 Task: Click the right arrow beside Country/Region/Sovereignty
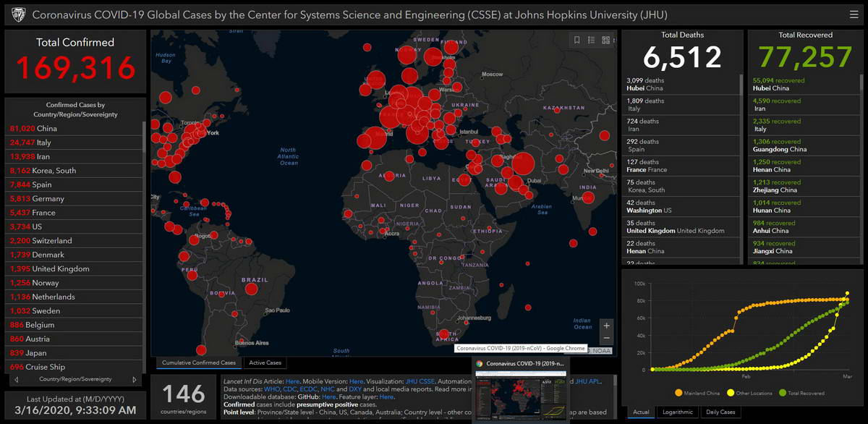click(134, 379)
